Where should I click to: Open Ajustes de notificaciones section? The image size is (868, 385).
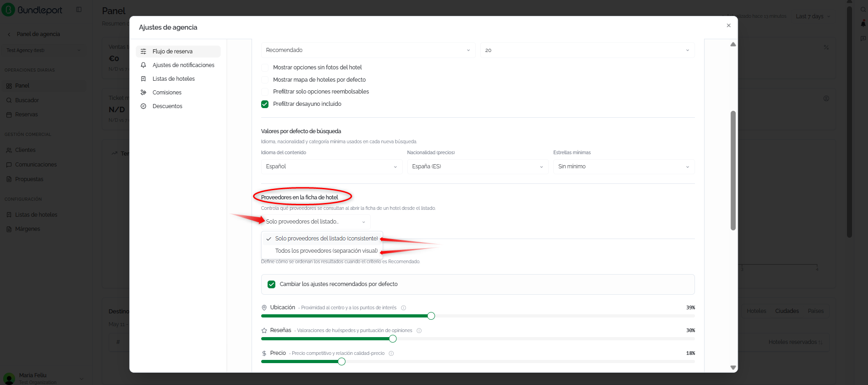point(178,65)
